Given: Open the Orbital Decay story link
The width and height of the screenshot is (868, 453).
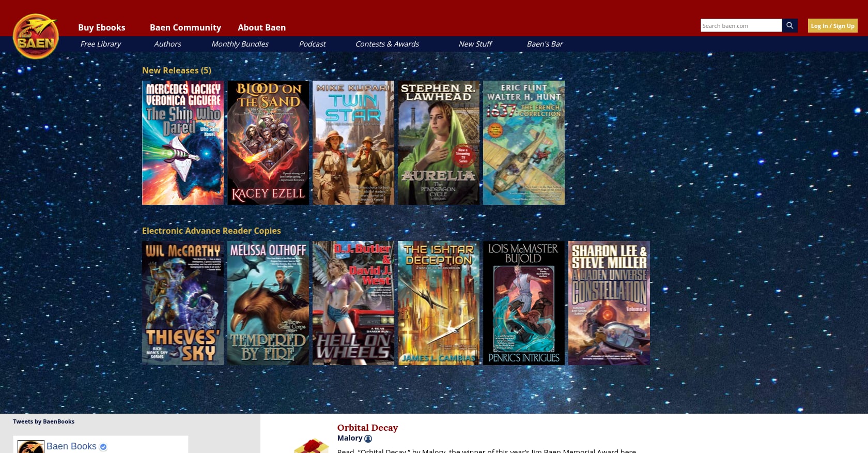Looking at the screenshot, I should pyautogui.click(x=367, y=428).
